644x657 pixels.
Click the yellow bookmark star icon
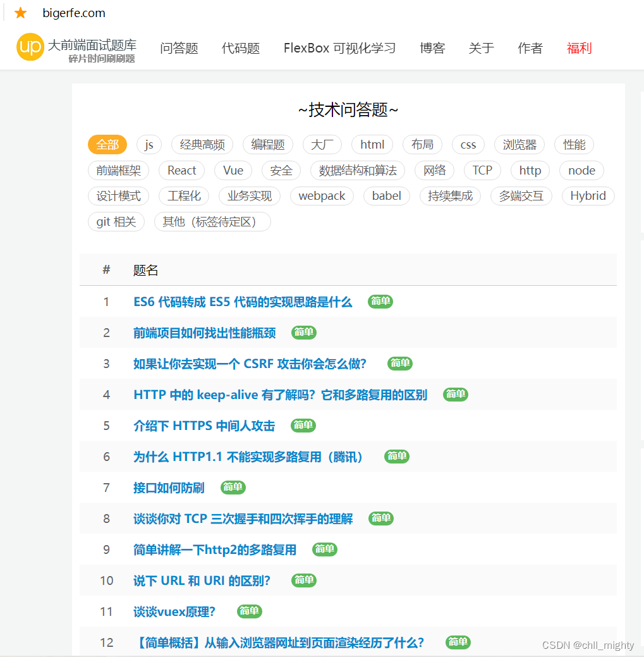point(20,12)
